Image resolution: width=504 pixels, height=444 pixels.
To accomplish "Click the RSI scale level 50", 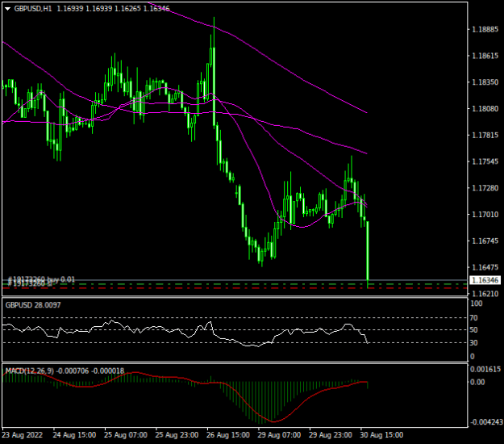I will (x=473, y=330).
